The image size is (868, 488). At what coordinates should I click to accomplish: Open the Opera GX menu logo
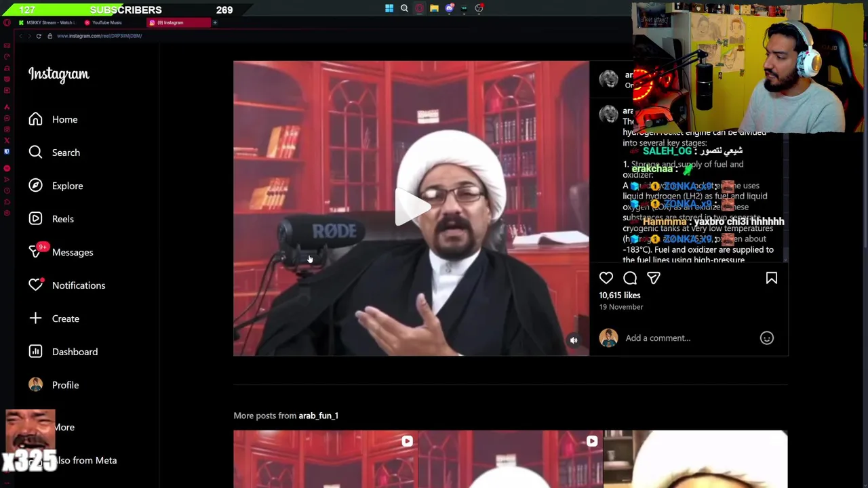point(7,22)
